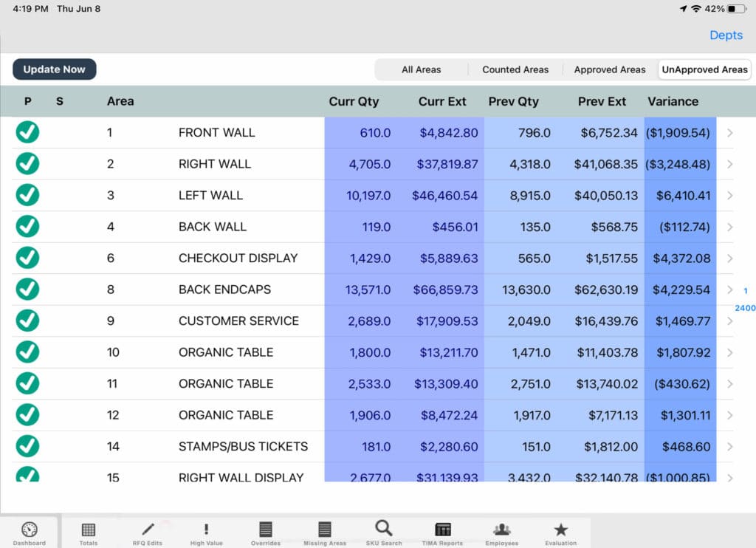Open TIMA Reports
The height and width of the screenshot is (548, 756).
(442, 532)
